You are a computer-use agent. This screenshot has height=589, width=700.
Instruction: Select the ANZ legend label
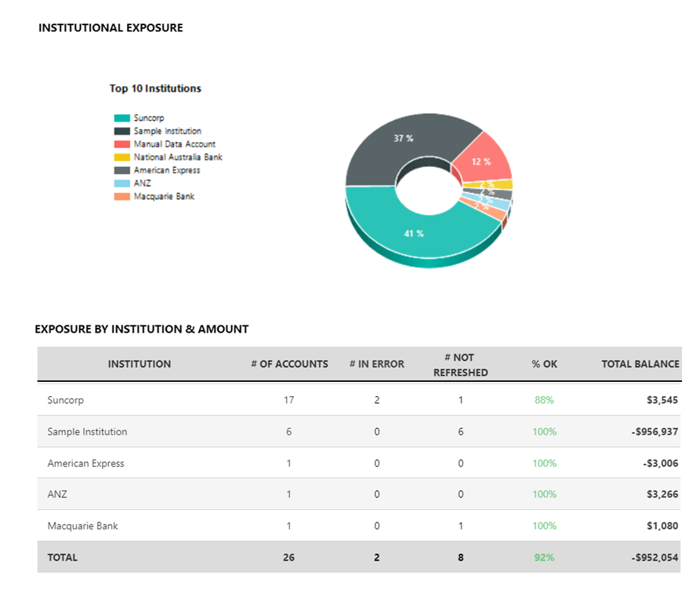click(x=143, y=183)
